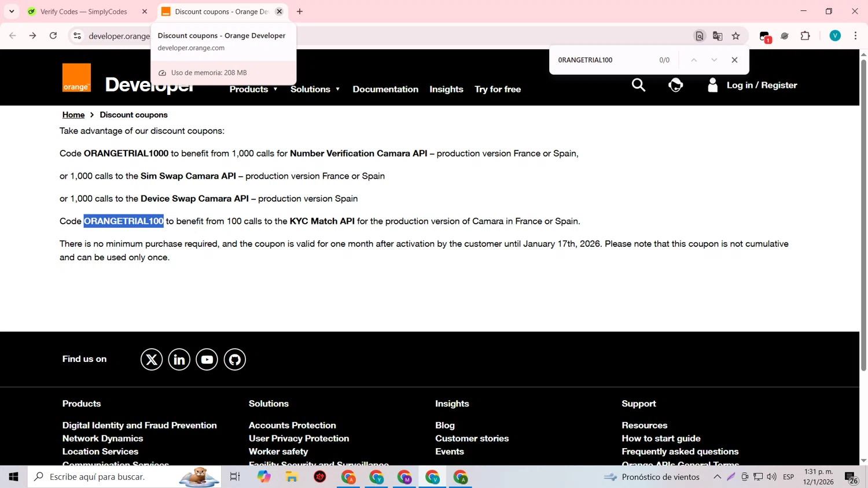
Task: Open the GitHub social icon
Action: pos(235,360)
